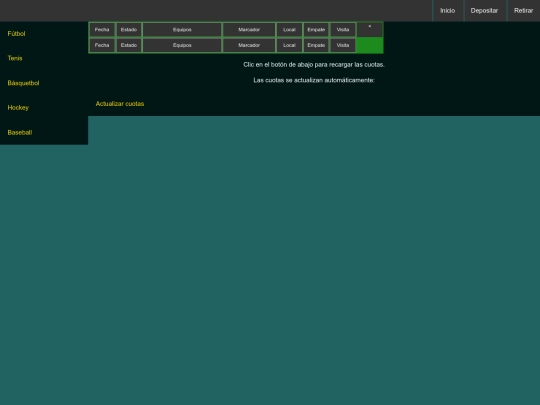Click the first-row Equipos header cell
540x405 pixels.
pos(182,30)
